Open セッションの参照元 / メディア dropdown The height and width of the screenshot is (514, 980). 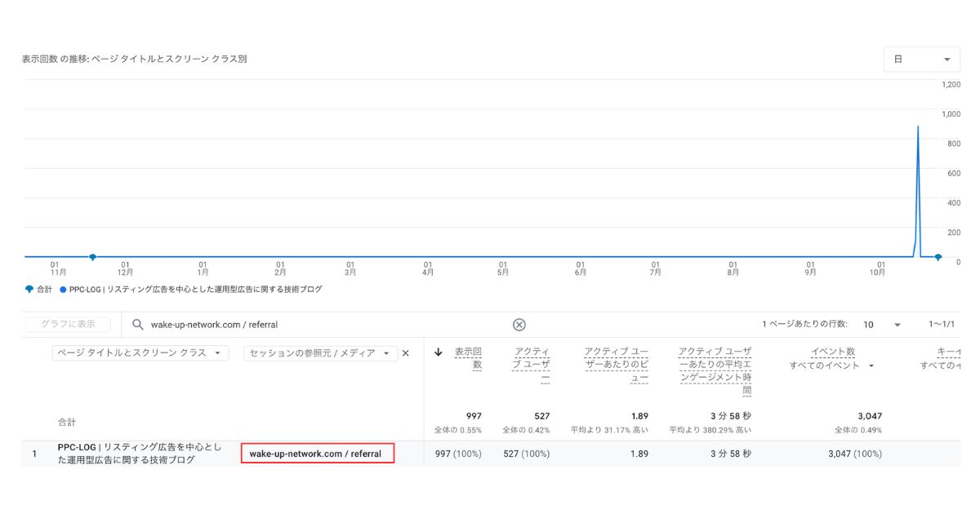tap(320, 353)
